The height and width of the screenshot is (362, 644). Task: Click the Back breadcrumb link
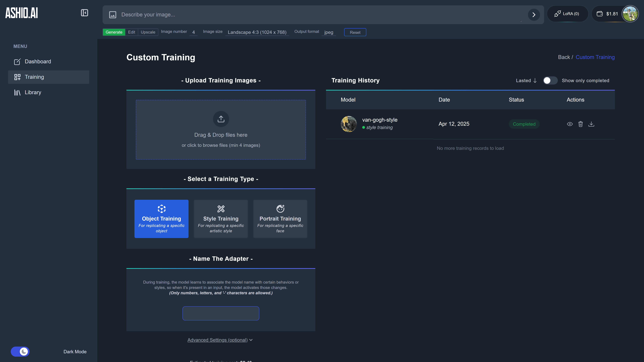click(564, 57)
